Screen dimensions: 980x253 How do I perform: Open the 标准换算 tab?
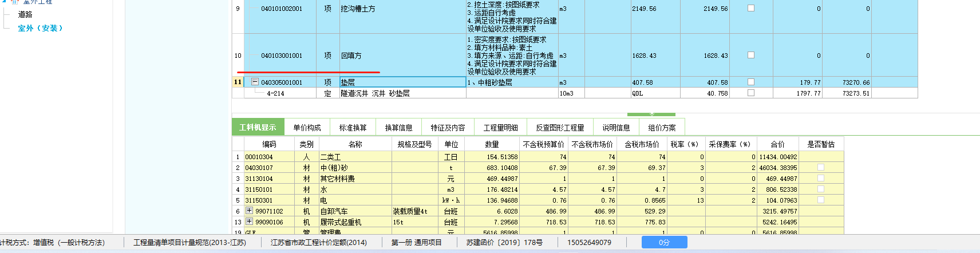tap(353, 127)
